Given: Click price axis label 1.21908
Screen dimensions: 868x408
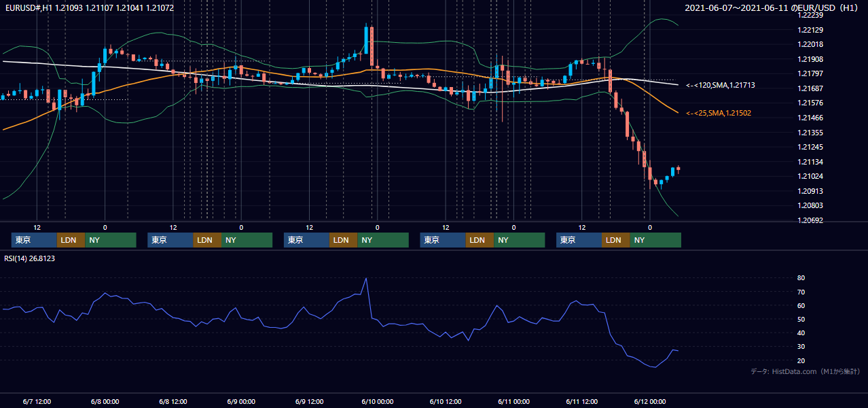Looking at the screenshot, I should click(810, 59).
